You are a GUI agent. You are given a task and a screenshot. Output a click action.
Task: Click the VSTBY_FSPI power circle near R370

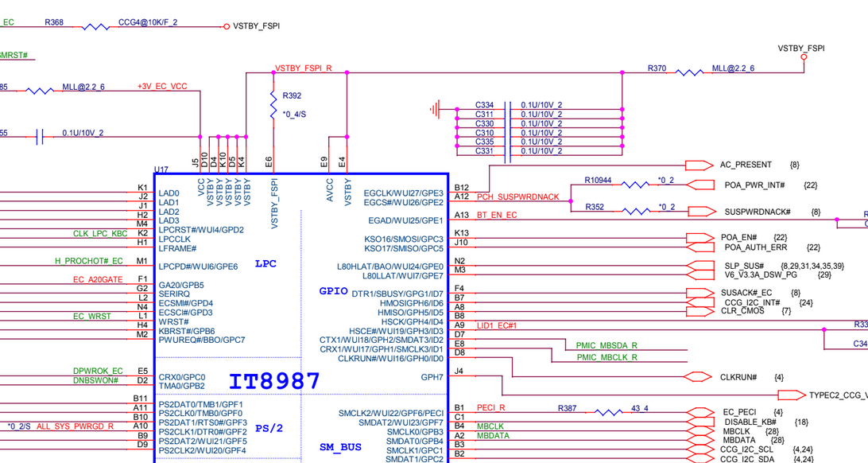(x=804, y=57)
